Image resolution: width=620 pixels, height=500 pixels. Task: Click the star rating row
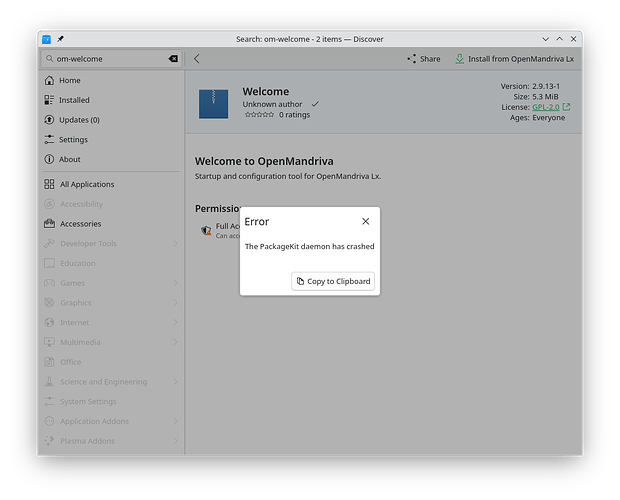[259, 115]
